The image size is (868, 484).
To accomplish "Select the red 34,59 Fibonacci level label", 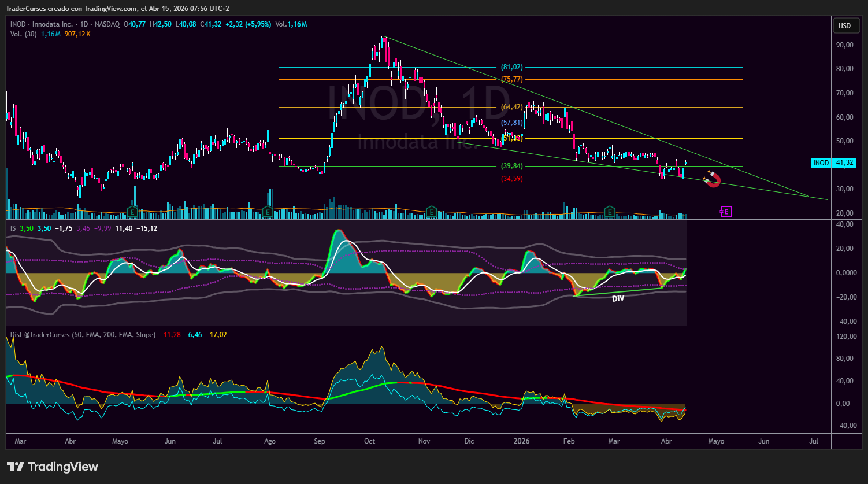I will point(511,179).
